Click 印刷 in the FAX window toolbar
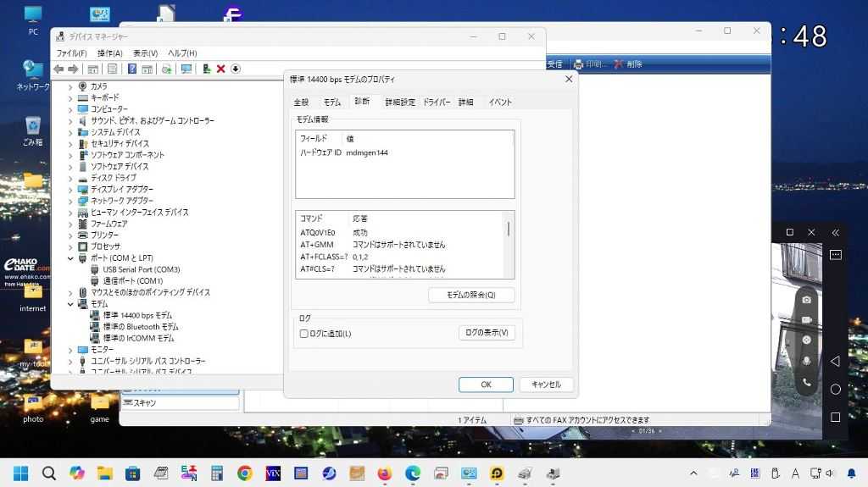Screen dimensions: 868x487 tap(589, 64)
